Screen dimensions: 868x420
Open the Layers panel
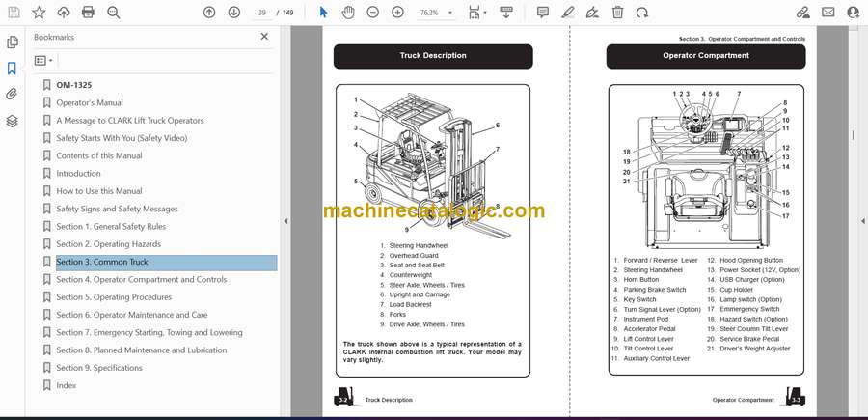click(13, 121)
